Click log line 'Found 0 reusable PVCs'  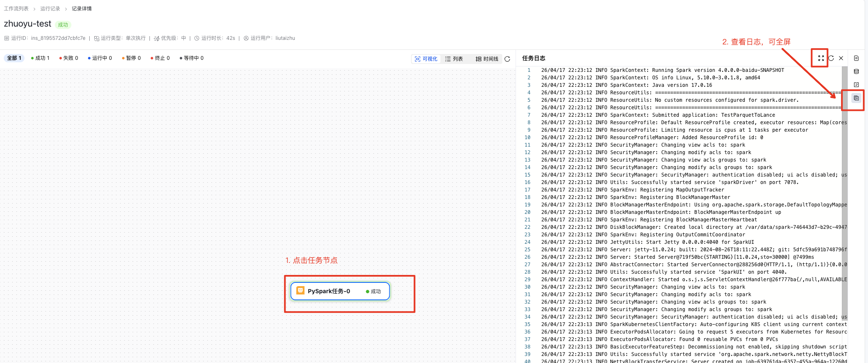(660, 339)
